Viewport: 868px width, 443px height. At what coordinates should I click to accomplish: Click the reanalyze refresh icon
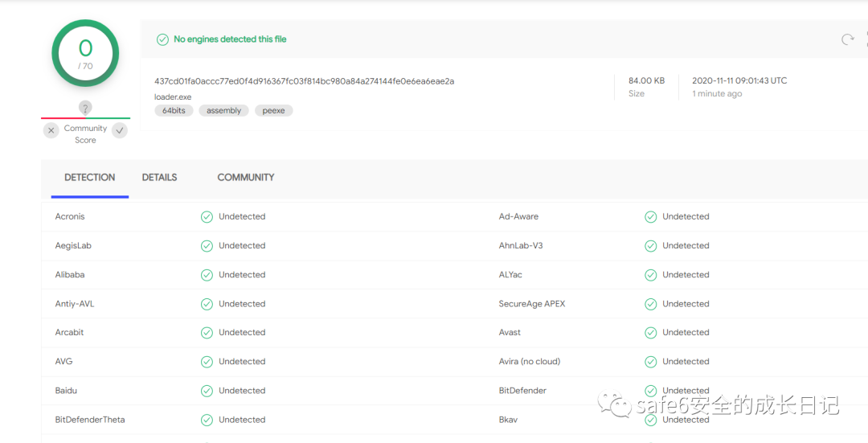pyautogui.click(x=848, y=39)
